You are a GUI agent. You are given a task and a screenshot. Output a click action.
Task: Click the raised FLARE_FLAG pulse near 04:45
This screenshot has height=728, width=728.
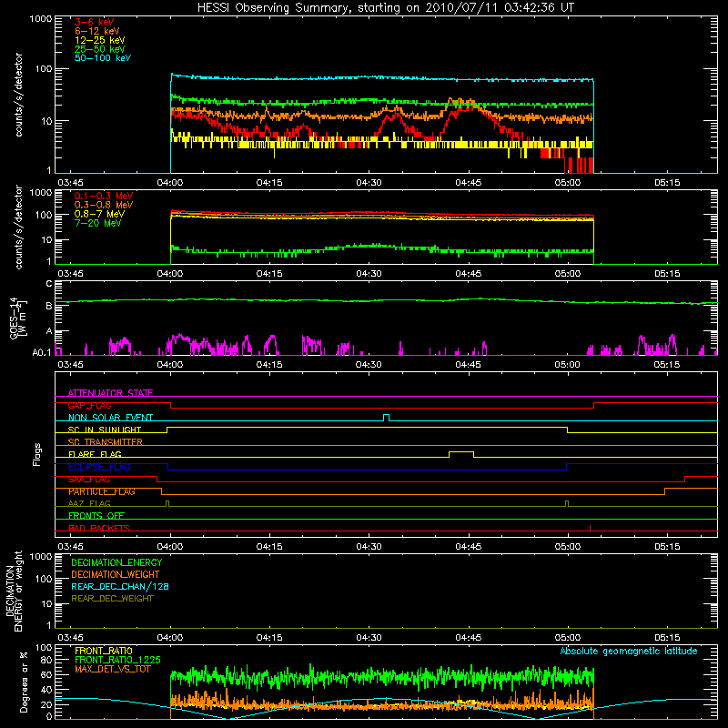pyautogui.click(x=461, y=453)
